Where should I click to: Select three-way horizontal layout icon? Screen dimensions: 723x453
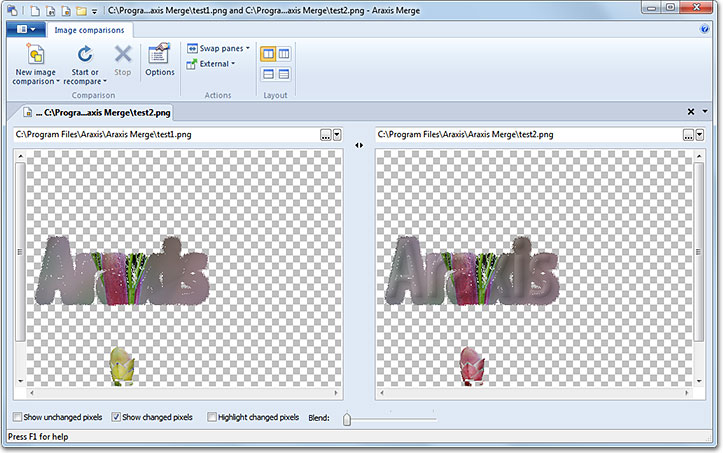pyautogui.click(x=284, y=74)
